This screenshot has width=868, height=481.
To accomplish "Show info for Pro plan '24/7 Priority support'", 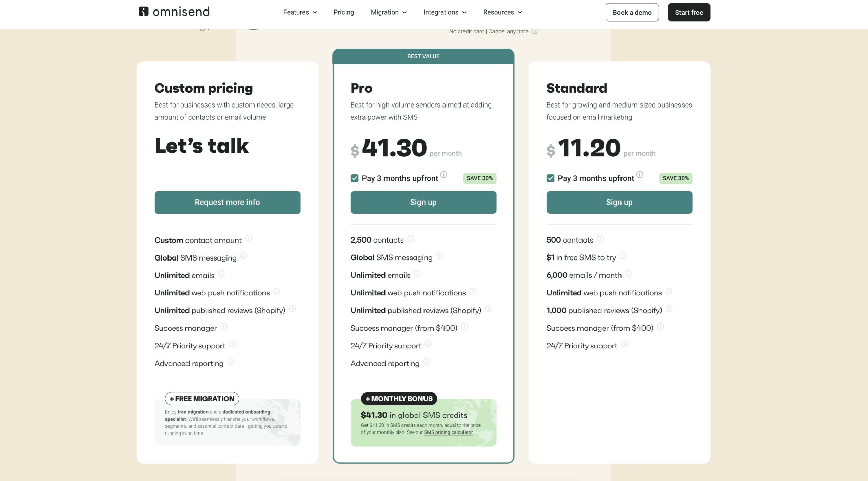I will point(428,344).
